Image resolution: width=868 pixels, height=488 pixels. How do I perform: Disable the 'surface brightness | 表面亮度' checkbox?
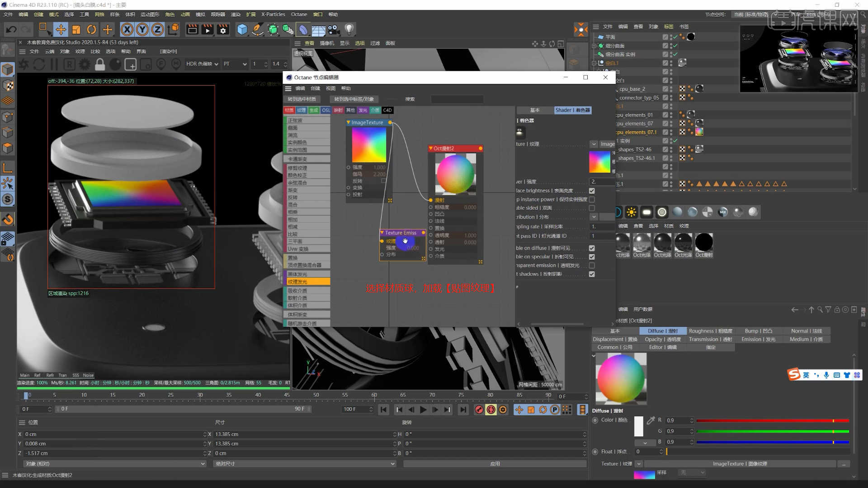[x=592, y=190]
